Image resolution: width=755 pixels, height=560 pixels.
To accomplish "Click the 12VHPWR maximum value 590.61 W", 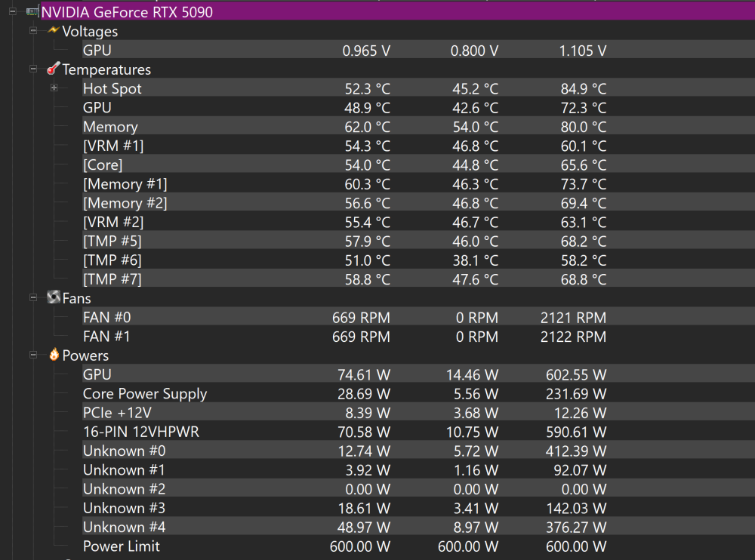I will (576, 432).
